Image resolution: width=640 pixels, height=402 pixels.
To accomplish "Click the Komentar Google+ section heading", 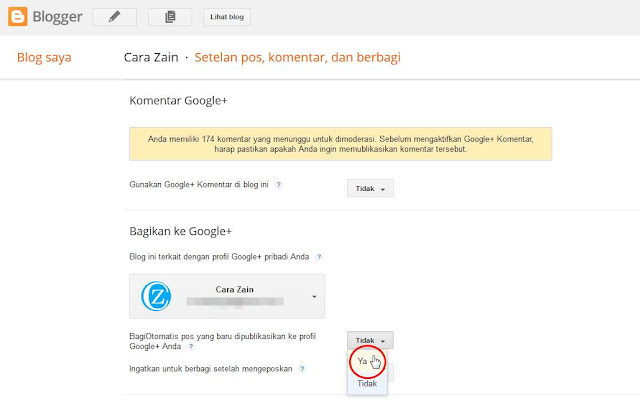I will pos(178,100).
